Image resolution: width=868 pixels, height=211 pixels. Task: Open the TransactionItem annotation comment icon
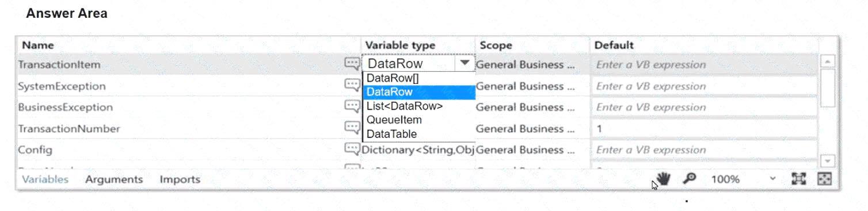tap(352, 64)
